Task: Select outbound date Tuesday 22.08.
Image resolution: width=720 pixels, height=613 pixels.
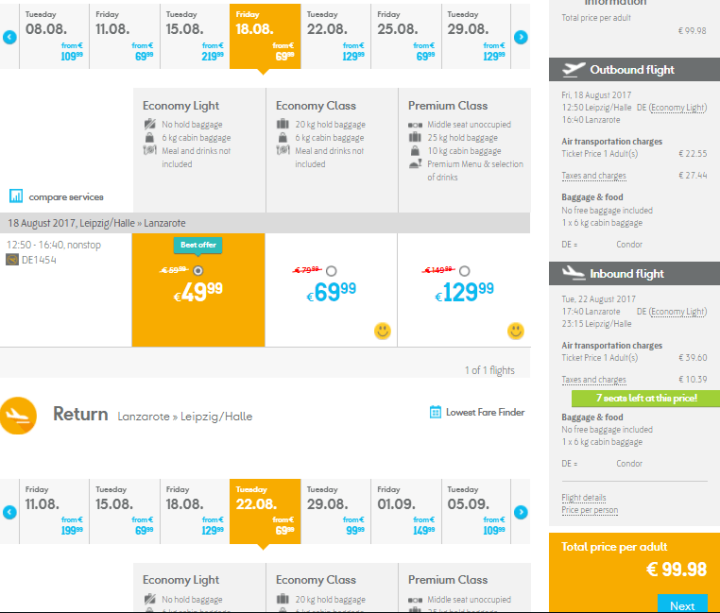Action: 335,36
